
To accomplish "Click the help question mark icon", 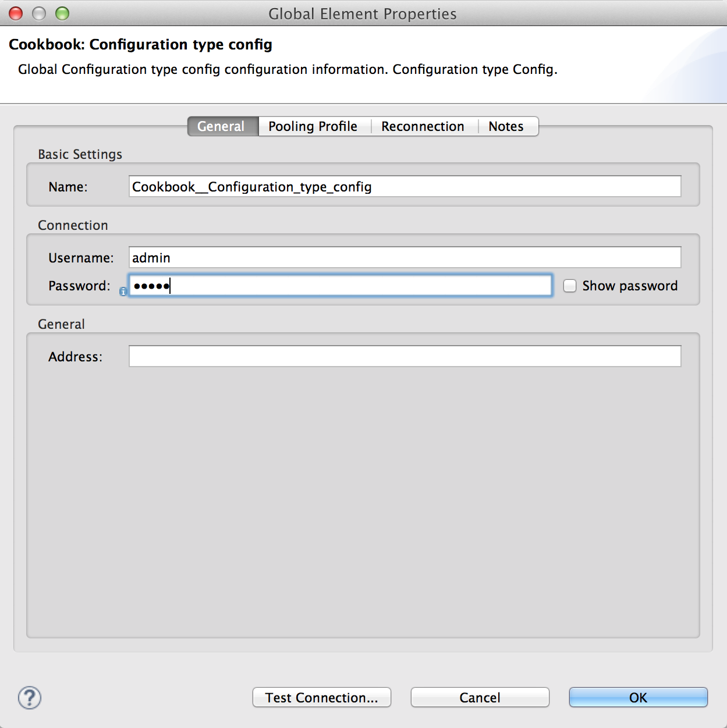I will coord(30,698).
